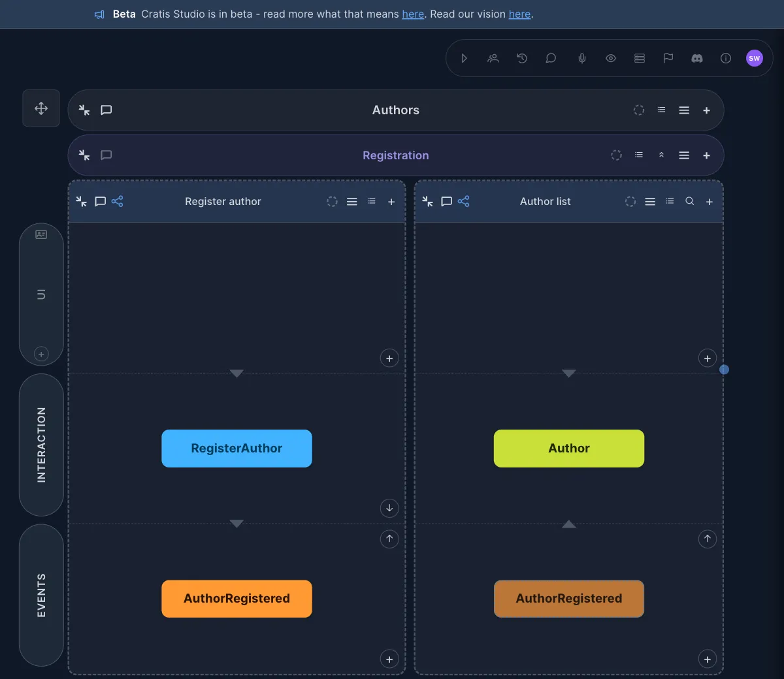Screen dimensions: 784x679
Task: Click the play icon in the top toolbar
Action: pyautogui.click(x=464, y=58)
